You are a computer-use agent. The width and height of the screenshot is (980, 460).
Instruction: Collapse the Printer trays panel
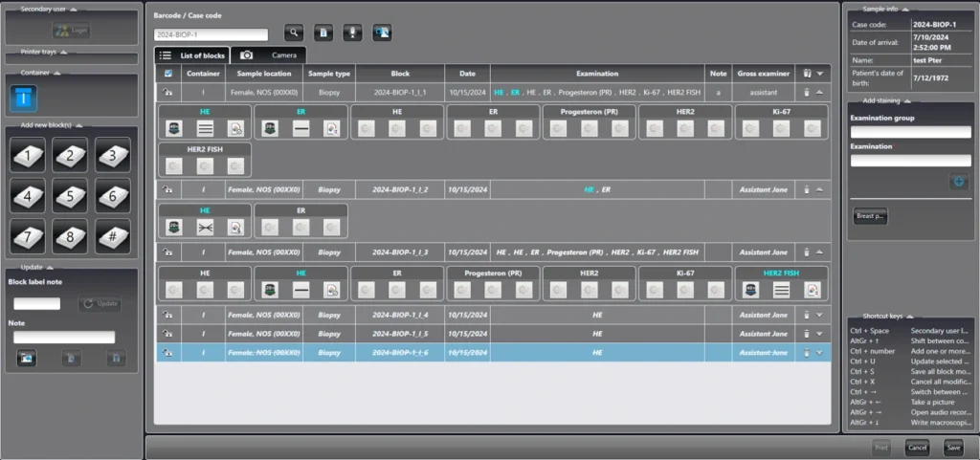64,52
